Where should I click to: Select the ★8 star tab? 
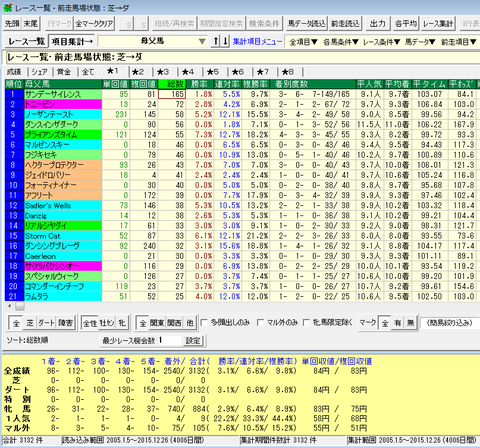(288, 72)
